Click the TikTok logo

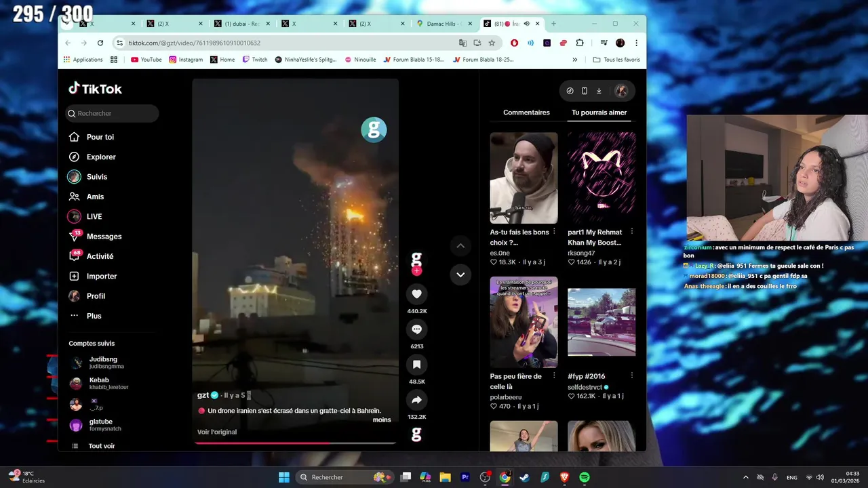click(x=95, y=89)
